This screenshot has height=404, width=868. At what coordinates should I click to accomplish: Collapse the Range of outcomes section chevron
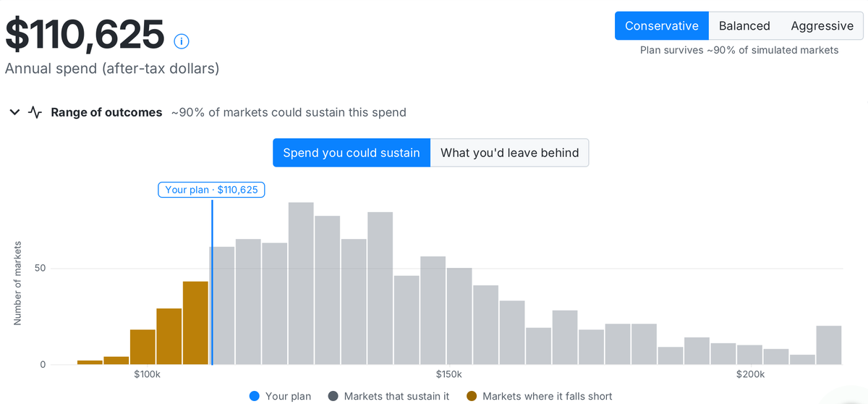[x=14, y=112]
